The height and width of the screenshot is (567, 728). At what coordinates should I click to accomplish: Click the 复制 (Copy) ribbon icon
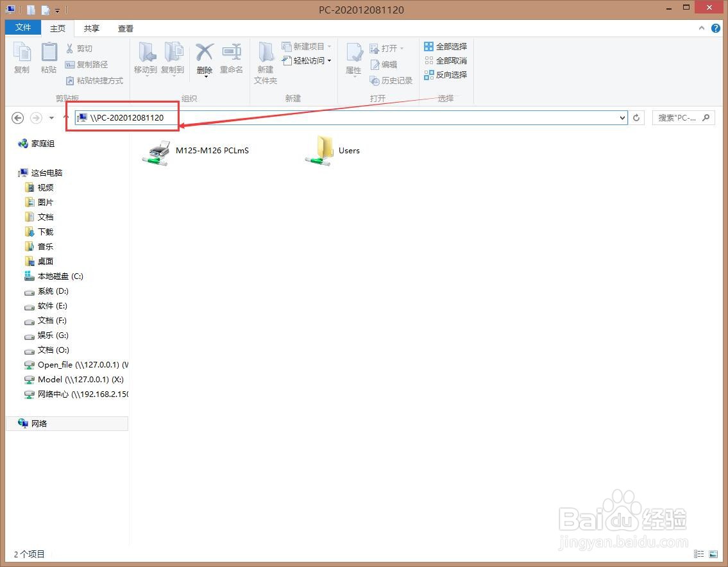pyautogui.click(x=22, y=58)
